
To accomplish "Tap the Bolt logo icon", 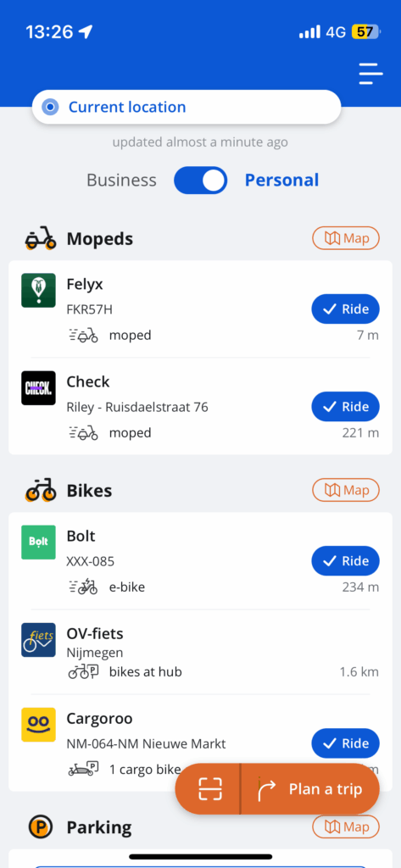I will click(38, 542).
